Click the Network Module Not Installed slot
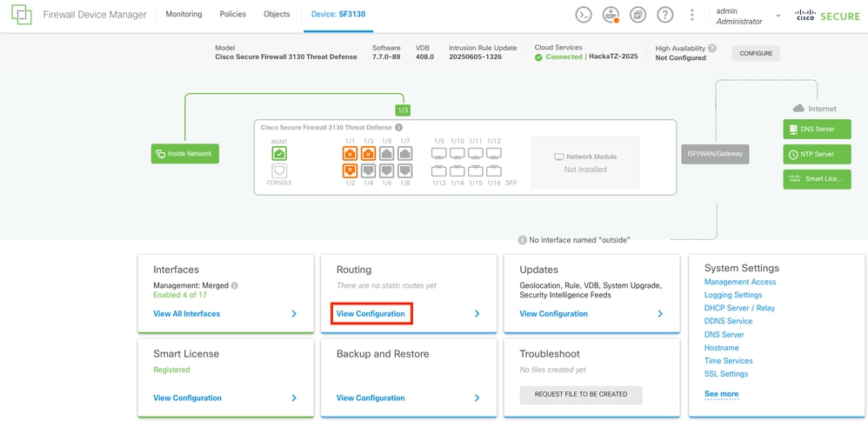The height and width of the screenshot is (421, 868). tap(585, 163)
